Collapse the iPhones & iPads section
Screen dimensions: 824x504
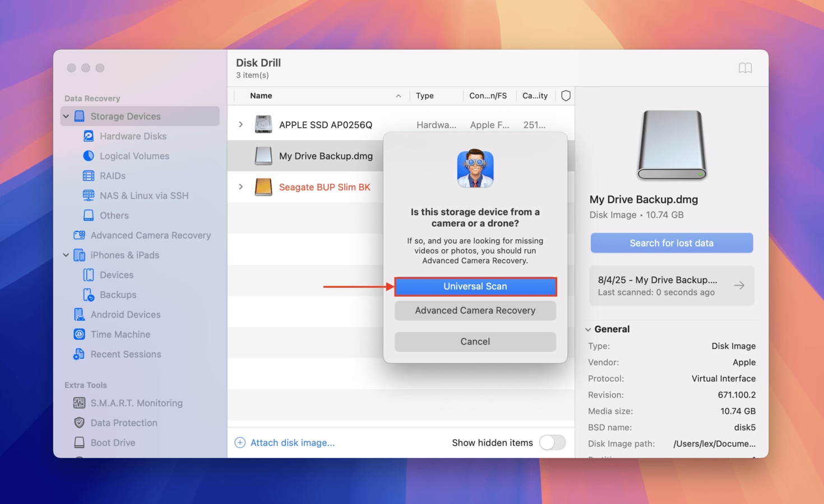click(66, 255)
